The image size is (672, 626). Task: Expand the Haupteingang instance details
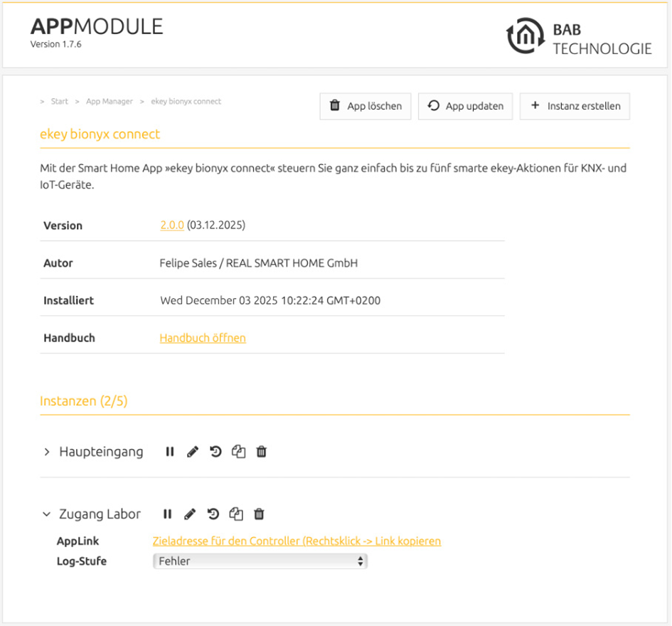click(x=47, y=452)
